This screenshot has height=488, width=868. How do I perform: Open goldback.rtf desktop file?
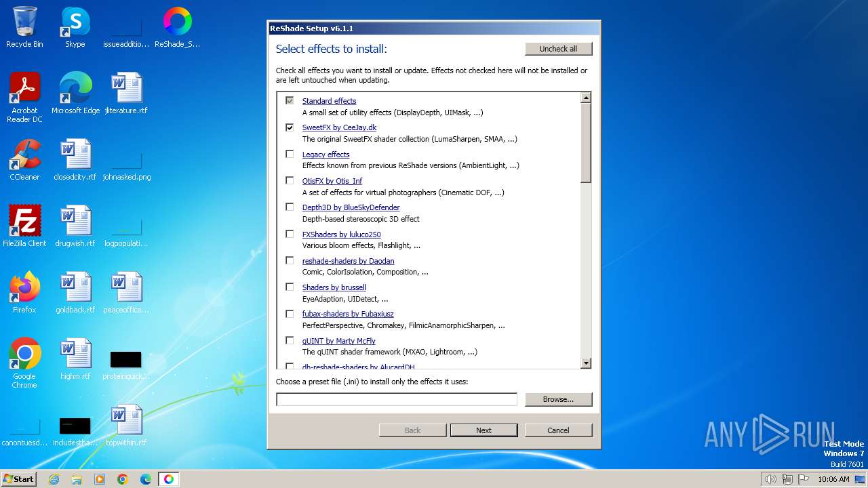click(75, 293)
